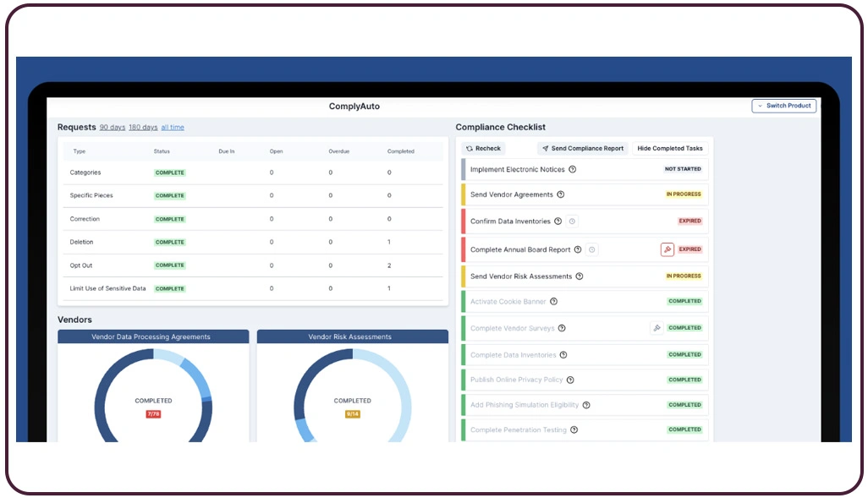Click the wrench icon on Complete Vendor Surveys row
Viewport: 868px width, 498px height.
(x=656, y=328)
